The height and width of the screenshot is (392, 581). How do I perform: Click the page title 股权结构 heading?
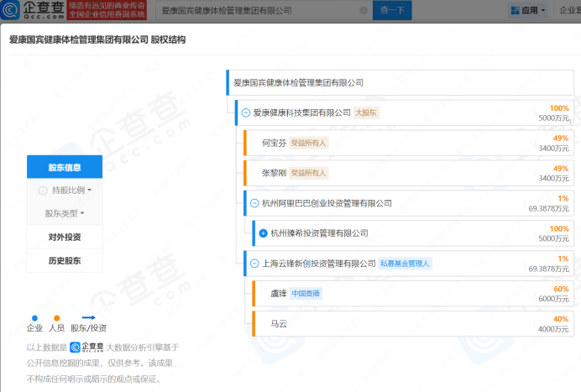point(97,39)
